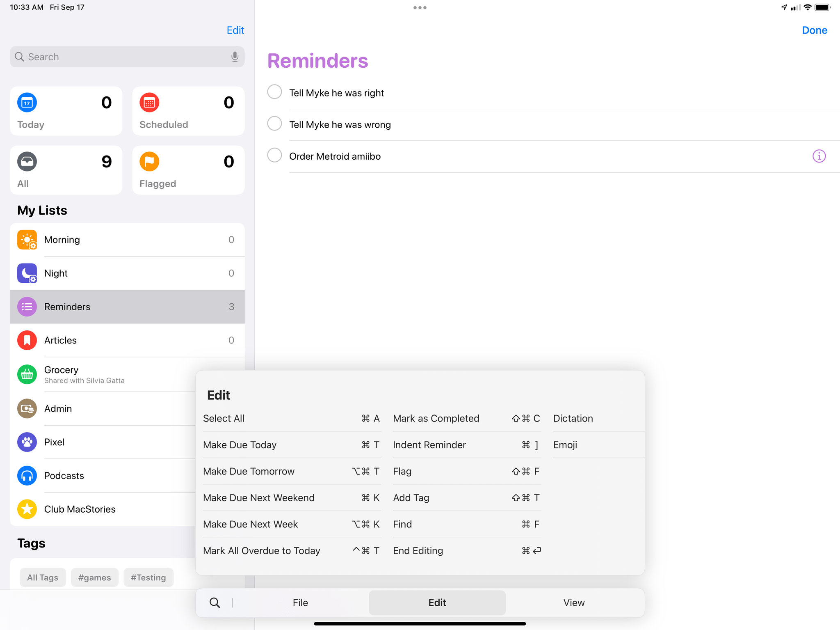Select the Pixel list icon

pos(27,442)
